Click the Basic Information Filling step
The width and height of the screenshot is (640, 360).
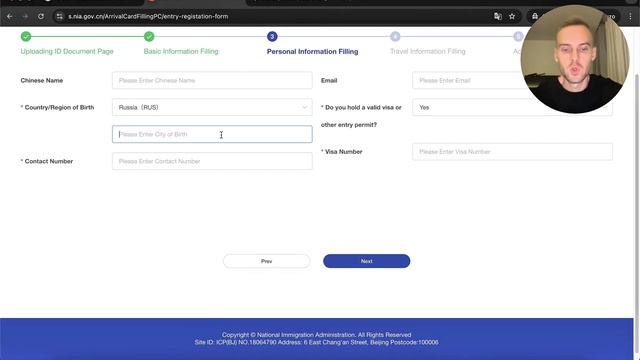(x=181, y=51)
